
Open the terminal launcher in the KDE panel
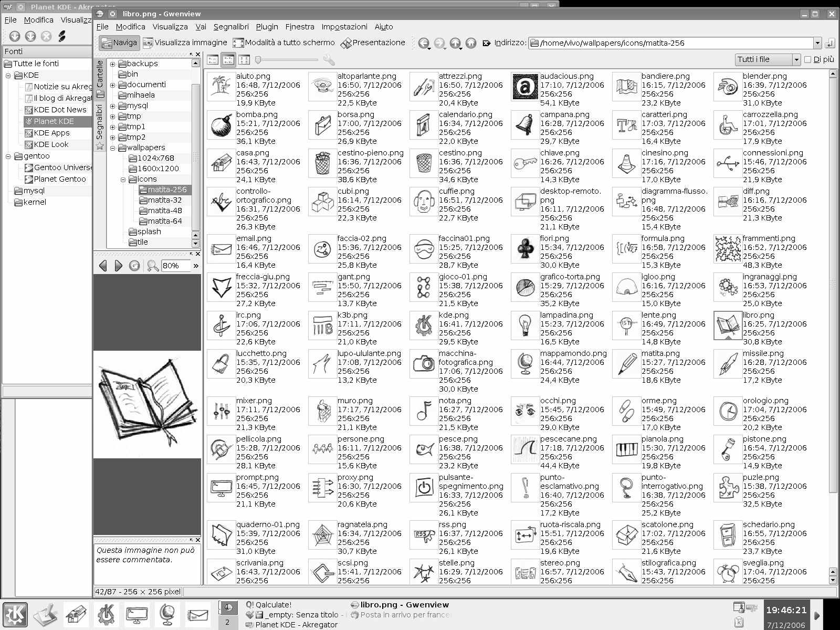(x=136, y=614)
